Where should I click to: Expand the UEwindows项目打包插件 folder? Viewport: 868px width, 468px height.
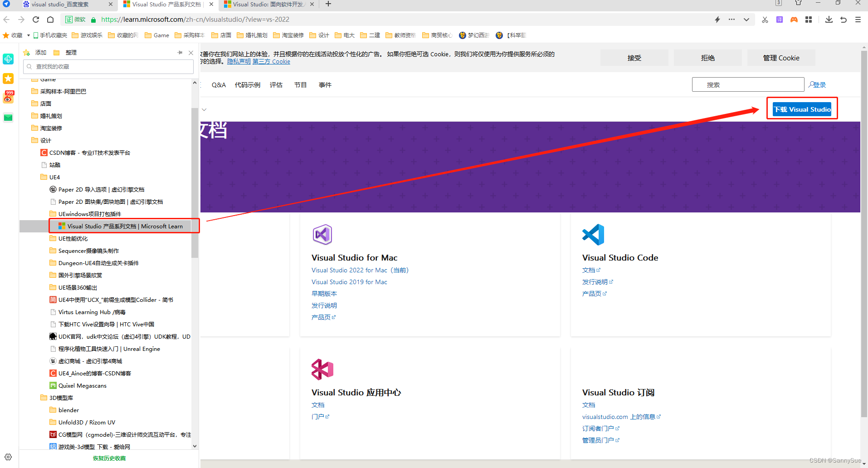[85, 214]
